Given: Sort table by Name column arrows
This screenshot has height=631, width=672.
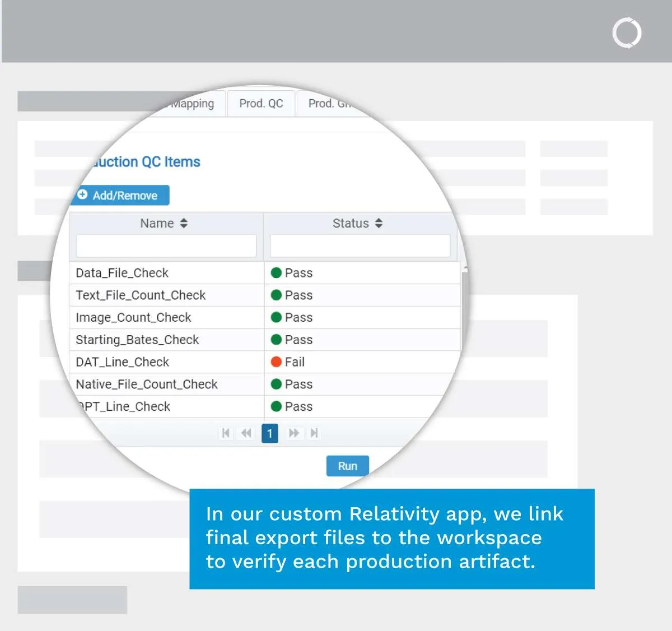Looking at the screenshot, I should click(x=184, y=224).
